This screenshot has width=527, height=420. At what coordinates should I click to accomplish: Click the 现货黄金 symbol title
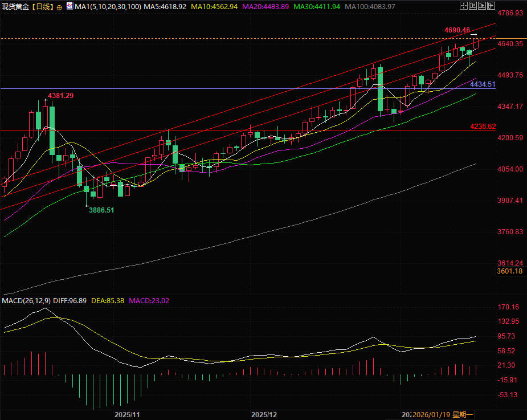pos(15,6)
